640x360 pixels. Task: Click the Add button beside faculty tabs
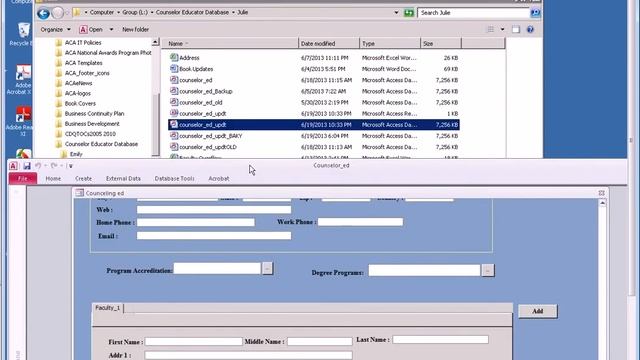point(538,311)
